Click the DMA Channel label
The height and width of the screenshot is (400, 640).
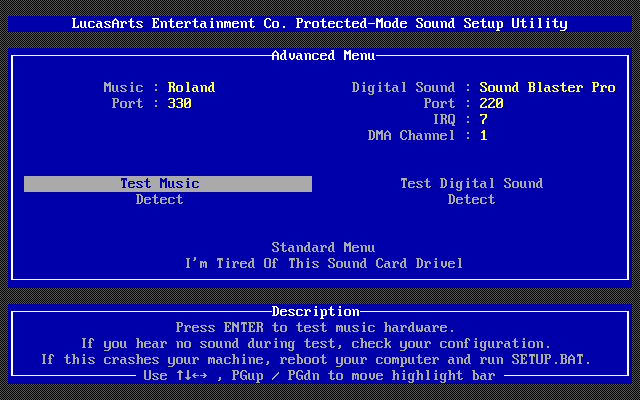pyautogui.click(x=411, y=136)
